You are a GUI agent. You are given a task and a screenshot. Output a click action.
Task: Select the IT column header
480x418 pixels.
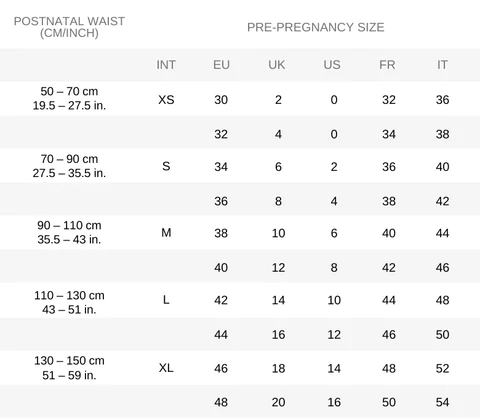tap(442, 65)
